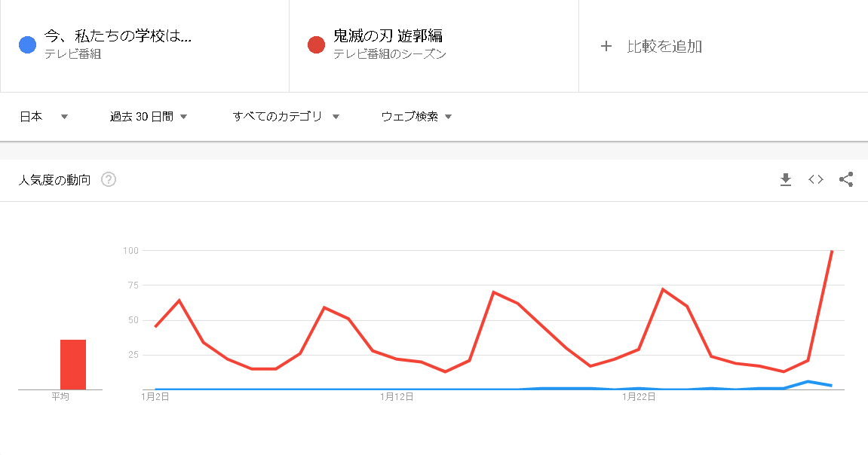Screen dimensions: 868x455
Task: Download the interest over time chart data
Action: click(786, 179)
